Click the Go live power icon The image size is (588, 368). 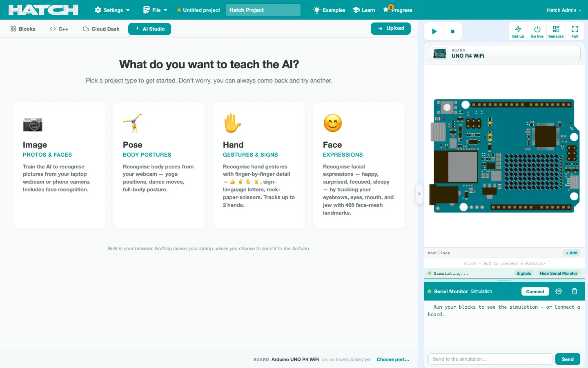click(x=537, y=31)
